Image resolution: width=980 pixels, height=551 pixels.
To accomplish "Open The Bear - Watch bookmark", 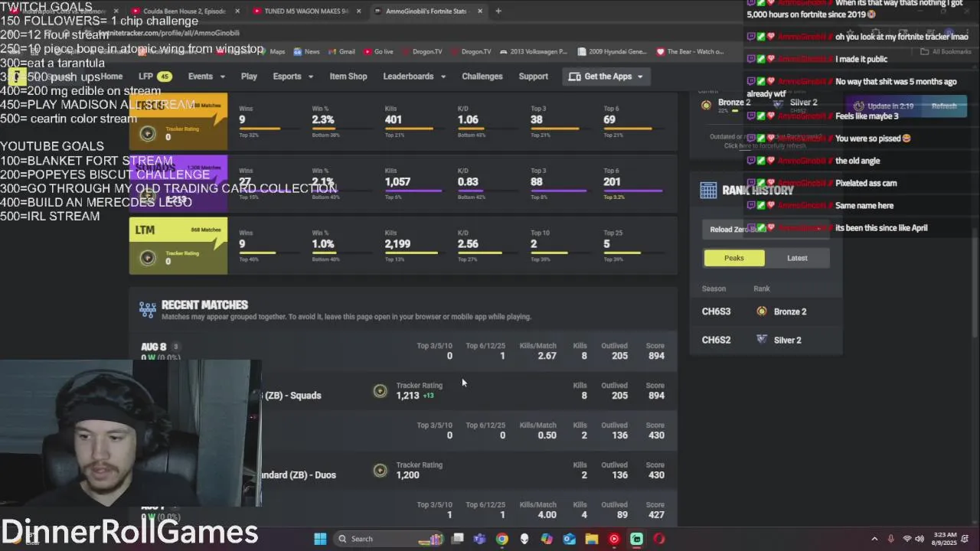I will click(690, 51).
